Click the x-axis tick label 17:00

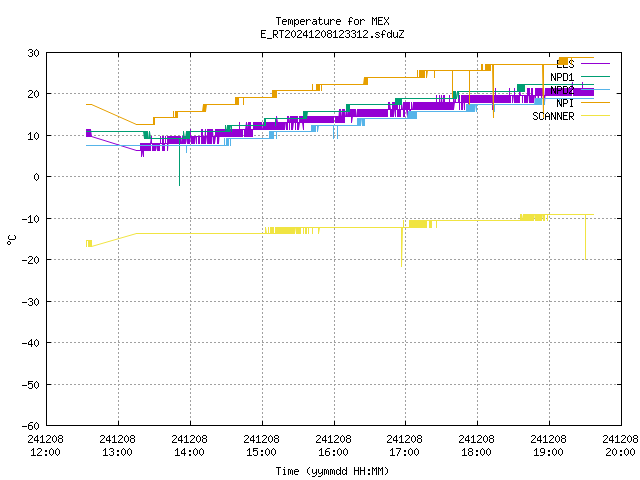(x=404, y=452)
